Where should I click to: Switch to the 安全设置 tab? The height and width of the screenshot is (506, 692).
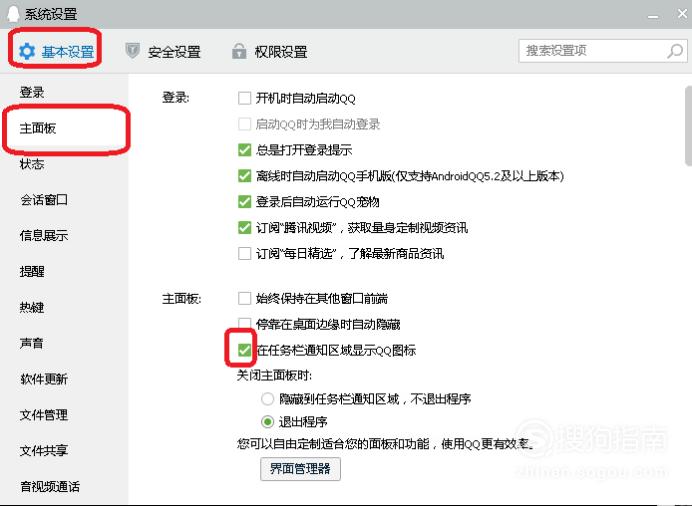click(x=163, y=52)
